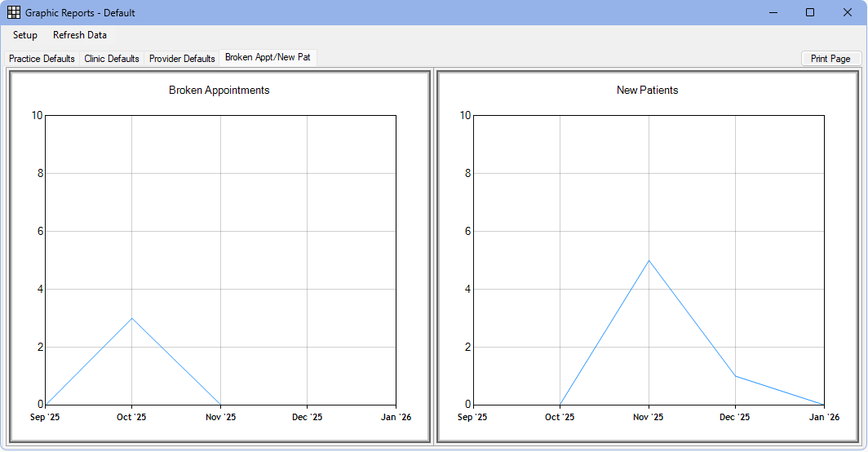Click Refresh Data in the menu bar
868x452 pixels.
click(x=80, y=35)
